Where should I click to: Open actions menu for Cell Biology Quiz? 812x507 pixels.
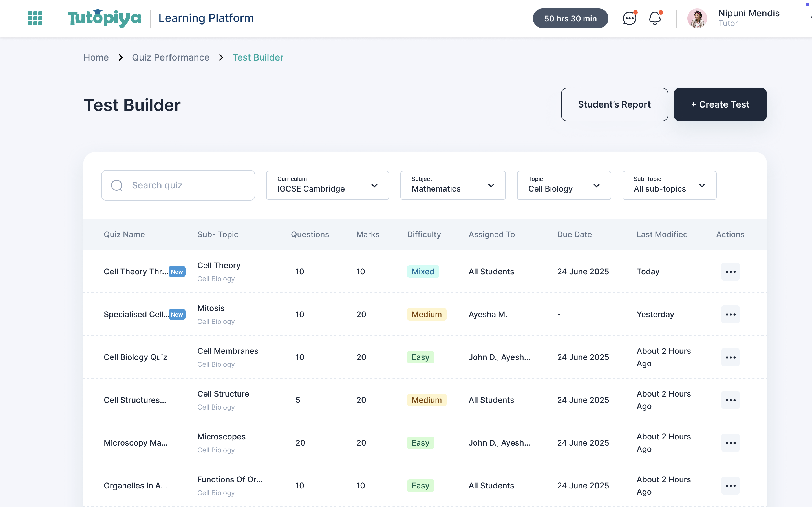731,357
